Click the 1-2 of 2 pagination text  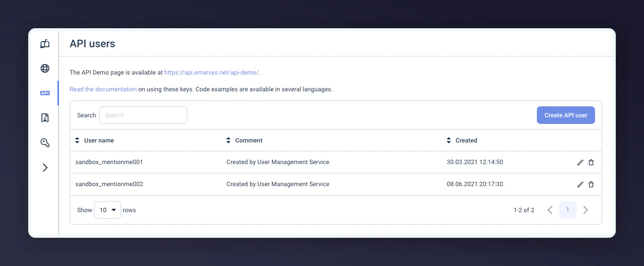click(x=524, y=210)
